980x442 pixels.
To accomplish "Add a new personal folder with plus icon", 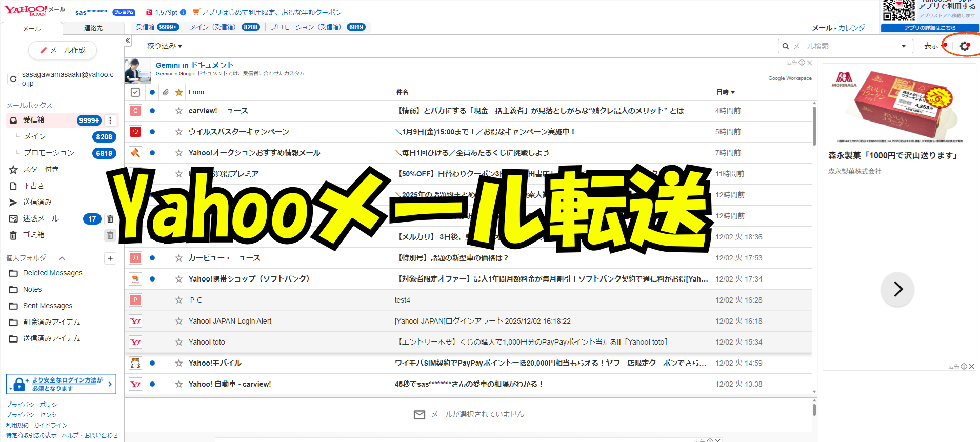I will tap(110, 258).
